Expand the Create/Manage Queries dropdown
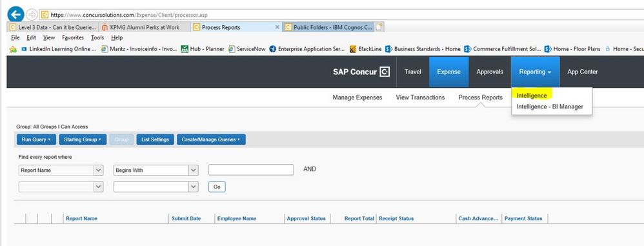 211,139
